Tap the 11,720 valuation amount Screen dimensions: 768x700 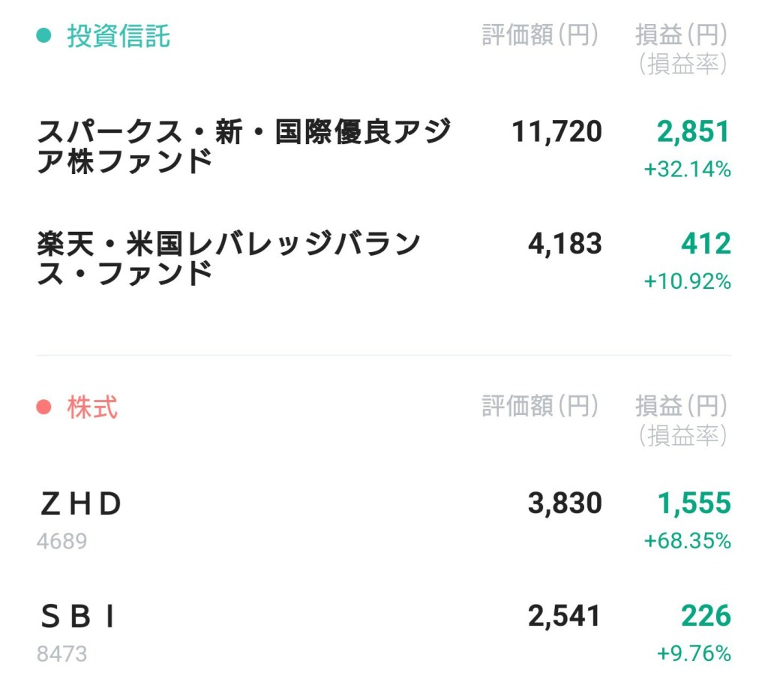pos(556,133)
